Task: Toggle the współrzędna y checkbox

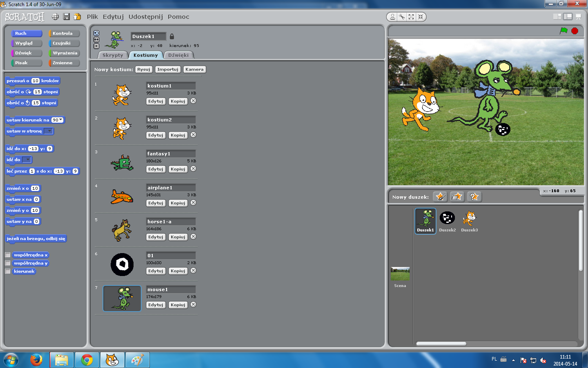Action: 7,263
